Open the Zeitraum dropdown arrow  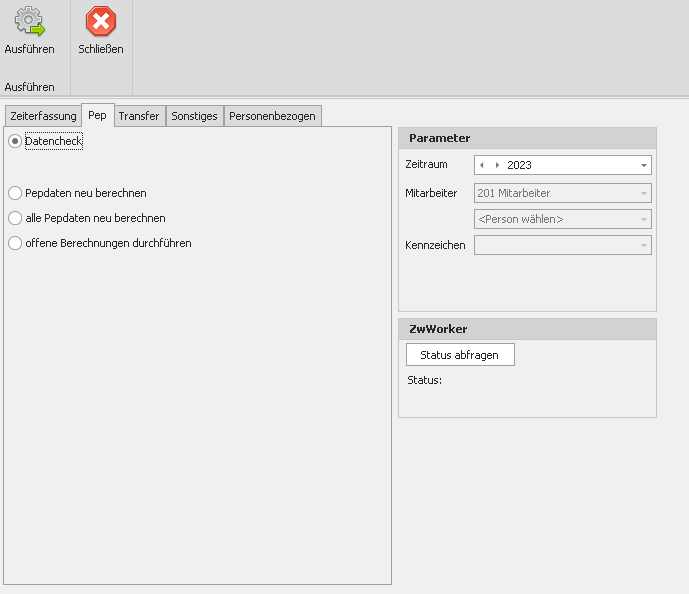[x=643, y=165]
